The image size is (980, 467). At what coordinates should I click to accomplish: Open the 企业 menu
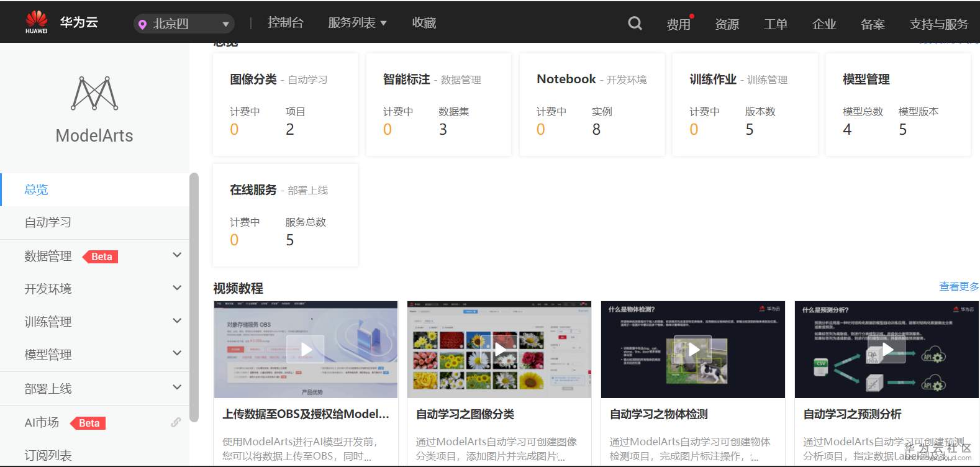pos(824,24)
